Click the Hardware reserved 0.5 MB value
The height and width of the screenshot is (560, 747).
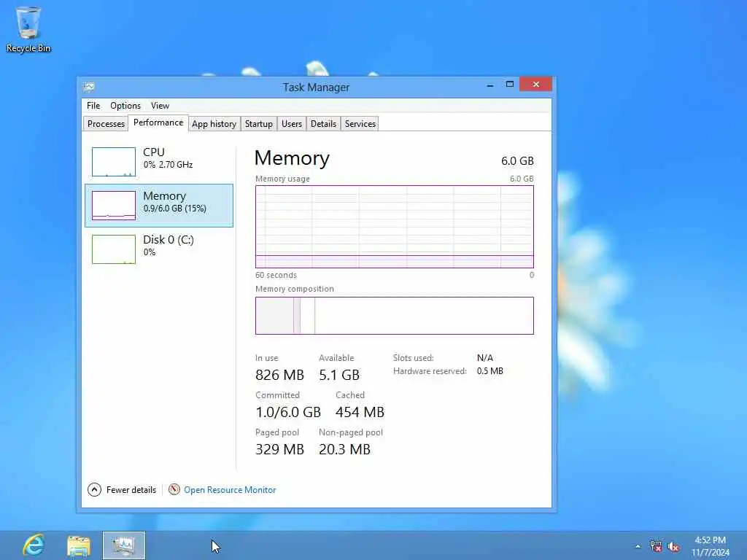[x=489, y=371]
